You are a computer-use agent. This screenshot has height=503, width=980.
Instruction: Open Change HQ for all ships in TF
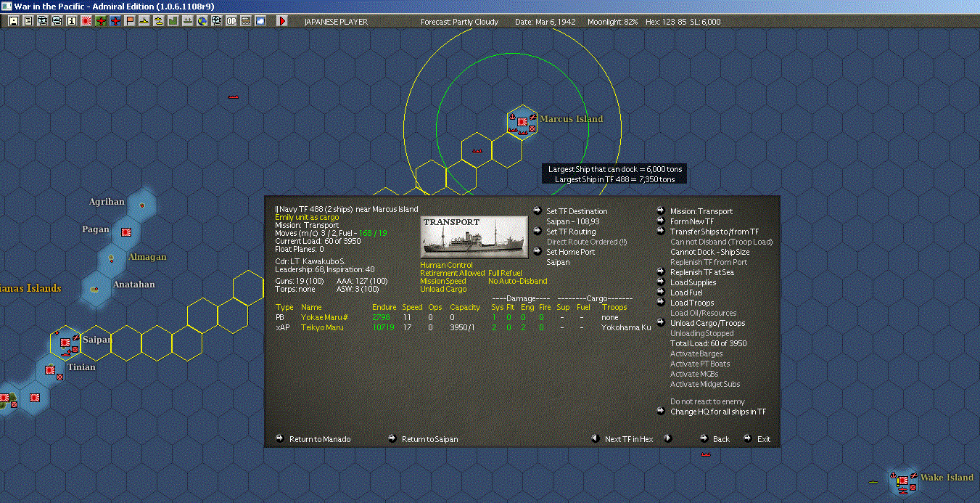coord(717,412)
